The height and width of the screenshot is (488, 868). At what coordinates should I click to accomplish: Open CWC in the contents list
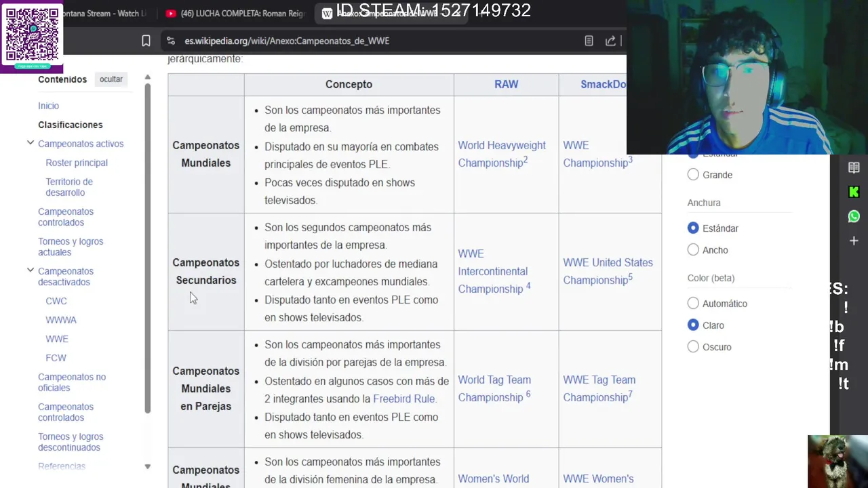[56, 301]
